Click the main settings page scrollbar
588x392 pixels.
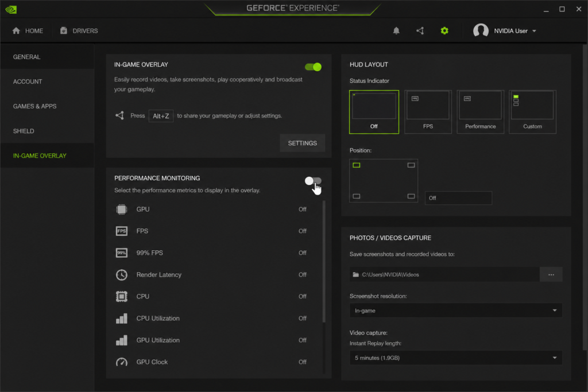(x=585, y=197)
